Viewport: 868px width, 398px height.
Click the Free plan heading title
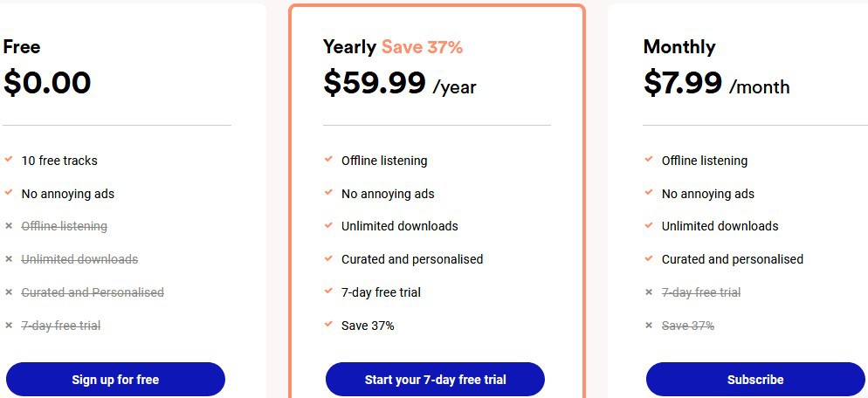21,47
